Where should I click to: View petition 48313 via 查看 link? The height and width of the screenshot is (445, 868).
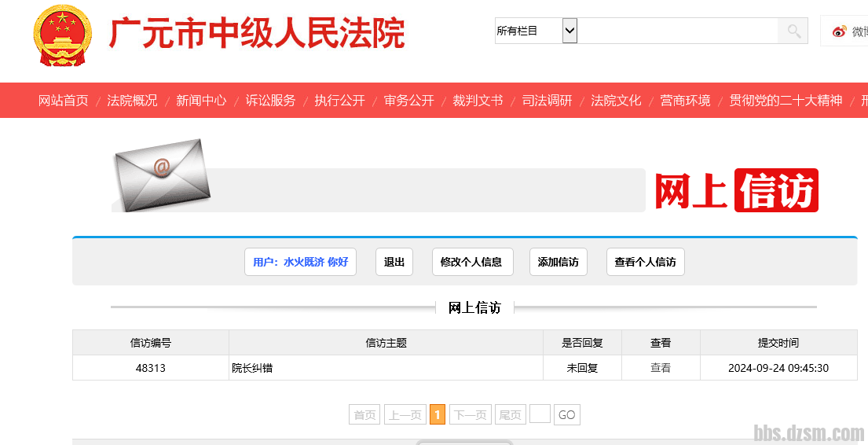click(x=661, y=368)
